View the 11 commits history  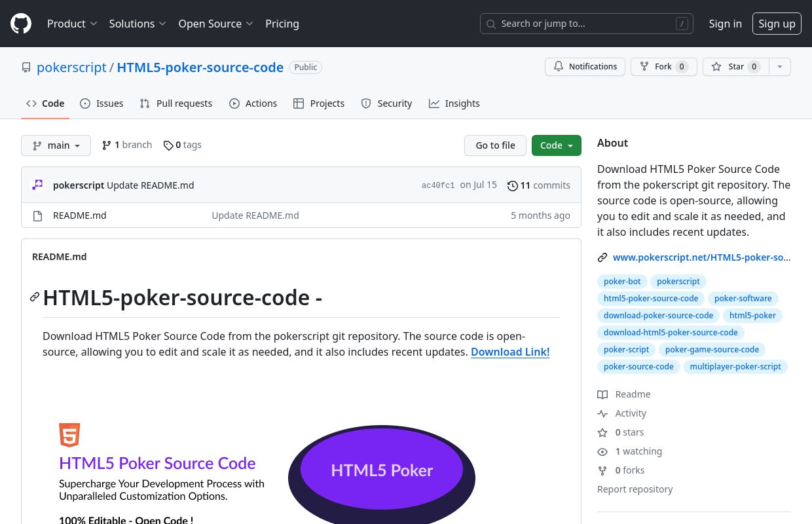coord(539,185)
